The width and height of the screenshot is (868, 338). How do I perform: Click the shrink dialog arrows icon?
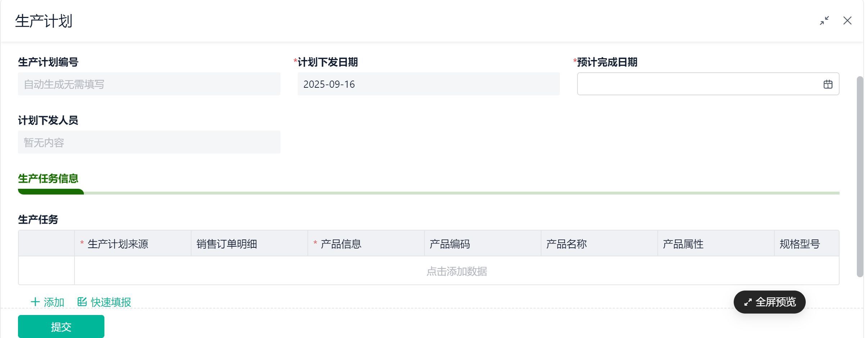pyautogui.click(x=824, y=20)
